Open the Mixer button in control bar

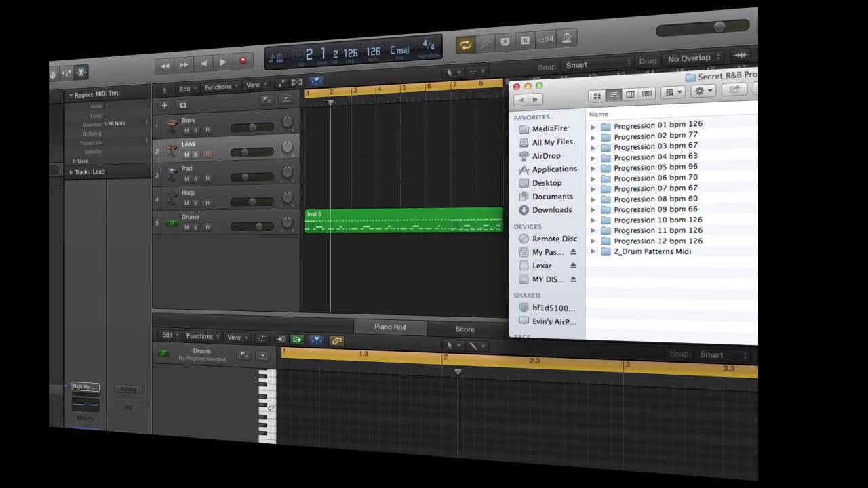pyautogui.click(x=66, y=73)
